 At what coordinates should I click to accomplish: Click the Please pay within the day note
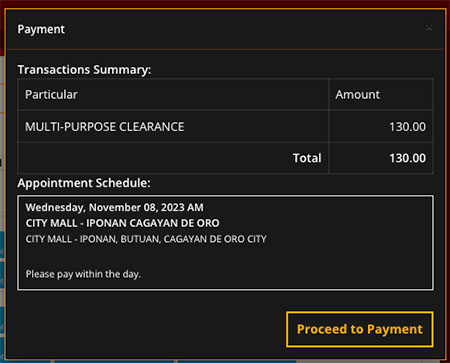pos(83,274)
